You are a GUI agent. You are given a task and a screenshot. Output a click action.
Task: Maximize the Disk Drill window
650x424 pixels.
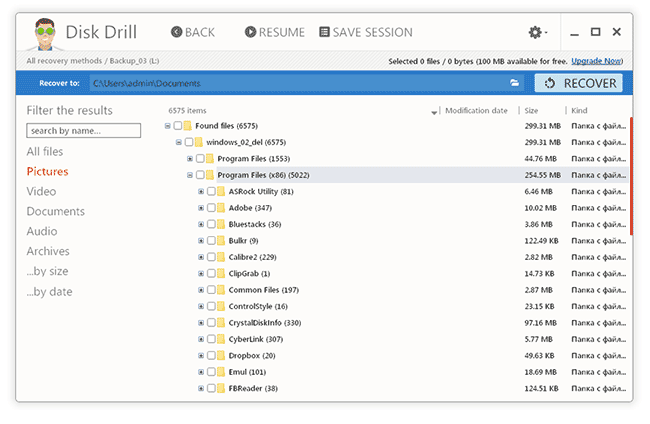point(595,32)
